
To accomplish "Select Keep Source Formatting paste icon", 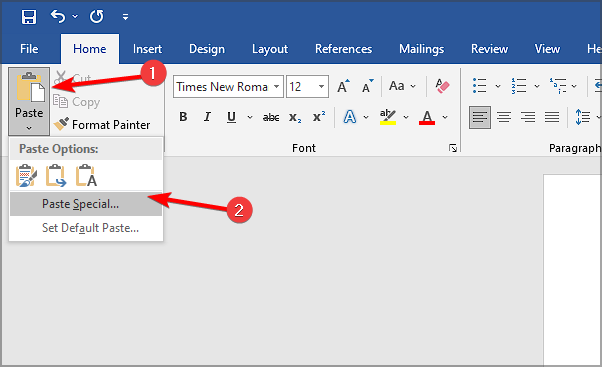I will coord(26,175).
